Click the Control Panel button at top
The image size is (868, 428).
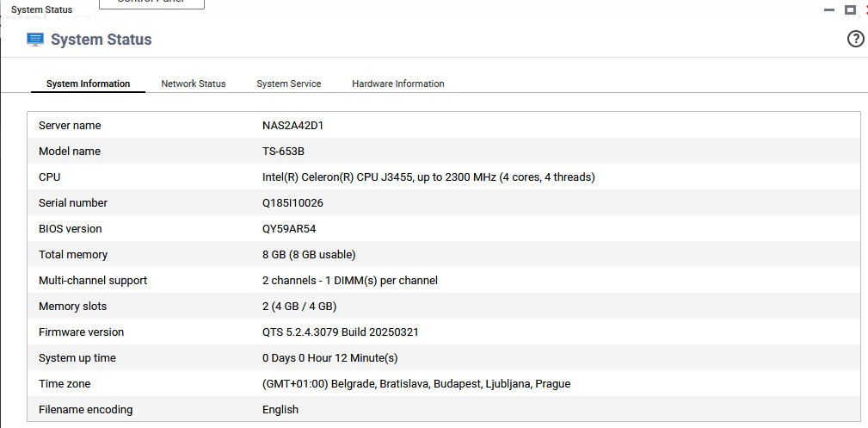[x=152, y=3]
